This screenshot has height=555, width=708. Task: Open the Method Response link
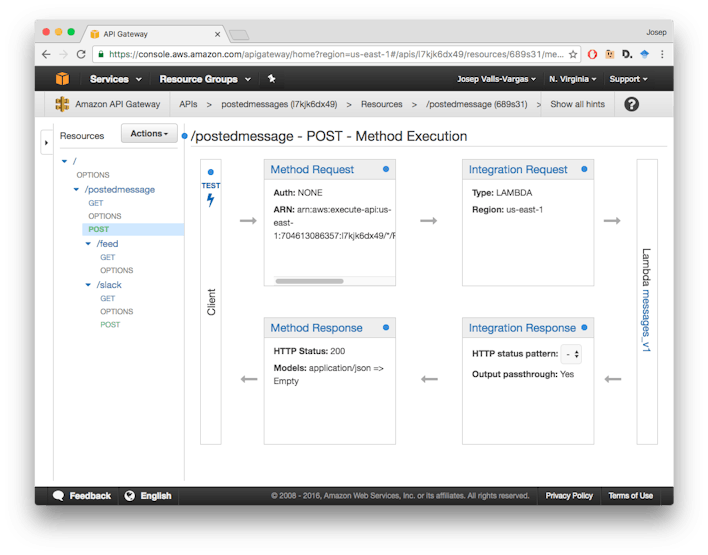(x=316, y=328)
